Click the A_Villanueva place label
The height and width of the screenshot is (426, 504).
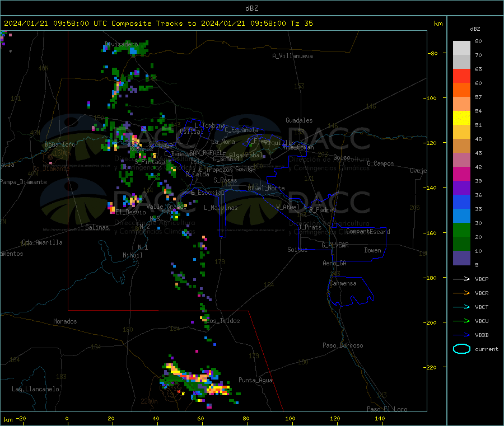(x=292, y=56)
